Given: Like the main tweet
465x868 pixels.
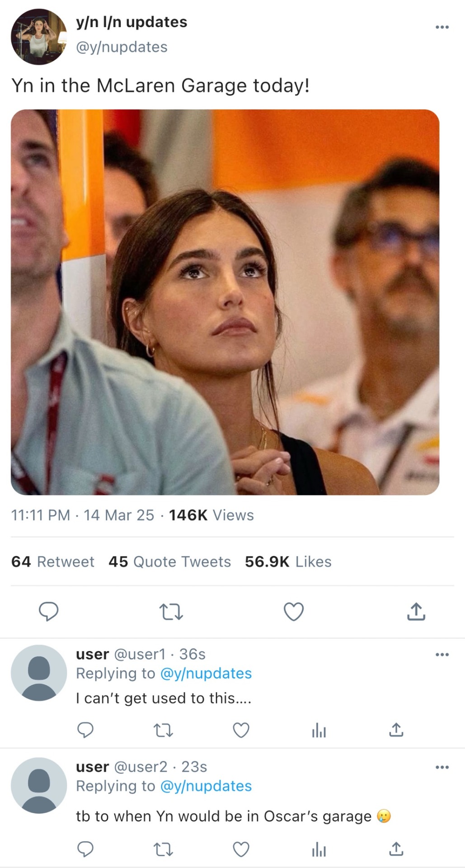Looking at the screenshot, I should point(293,612).
